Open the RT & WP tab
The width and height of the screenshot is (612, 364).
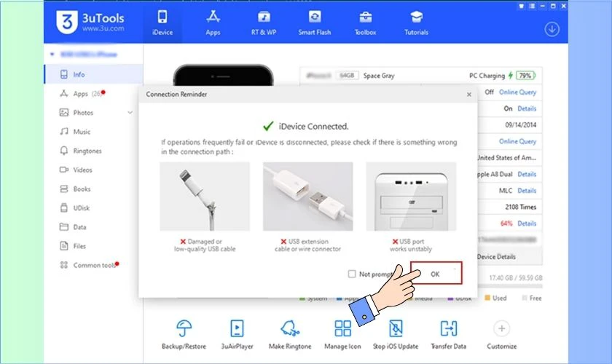(x=264, y=23)
